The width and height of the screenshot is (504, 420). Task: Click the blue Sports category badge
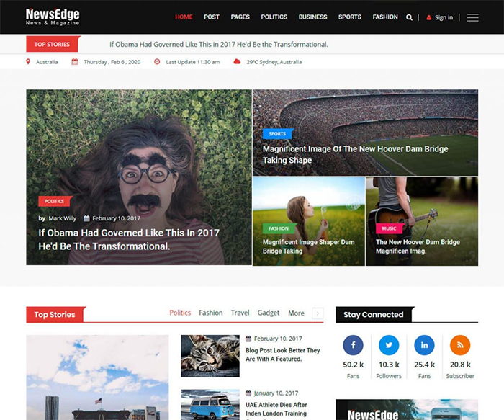pos(277,133)
